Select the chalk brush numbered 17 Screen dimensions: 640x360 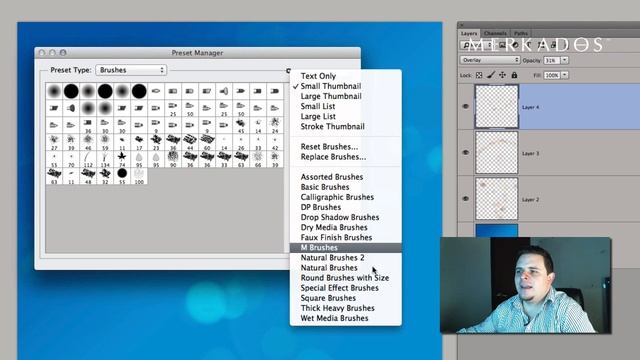click(139, 142)
